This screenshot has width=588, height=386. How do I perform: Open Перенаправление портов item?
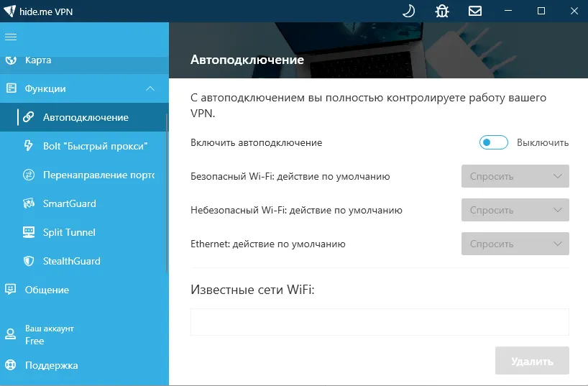(84, 175)
